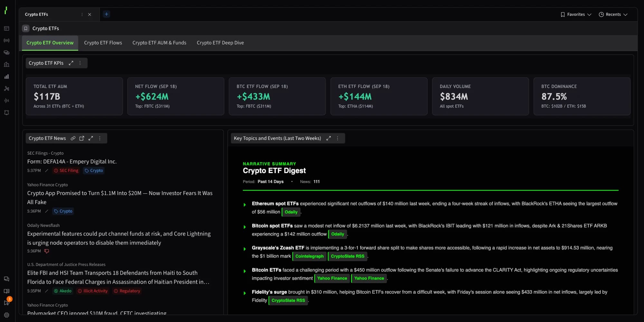Click the green logo in the sidebar

6,10
